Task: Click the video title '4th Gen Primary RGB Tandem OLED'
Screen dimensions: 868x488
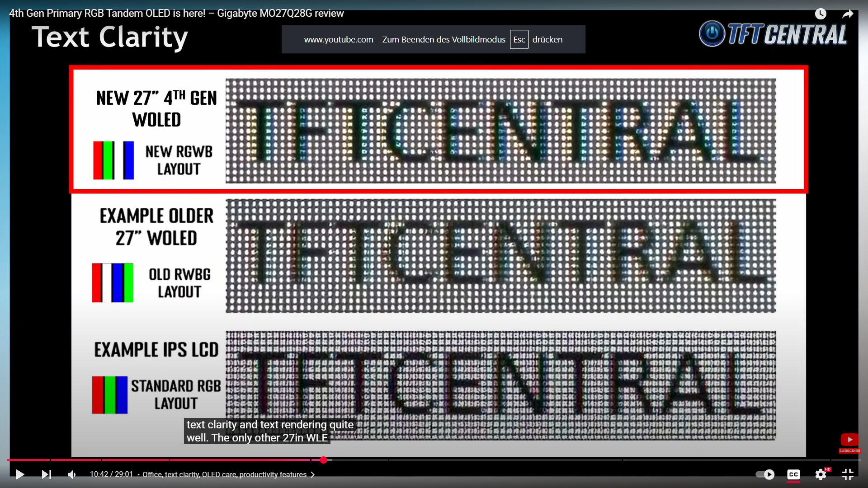Action: coord(176,13)
